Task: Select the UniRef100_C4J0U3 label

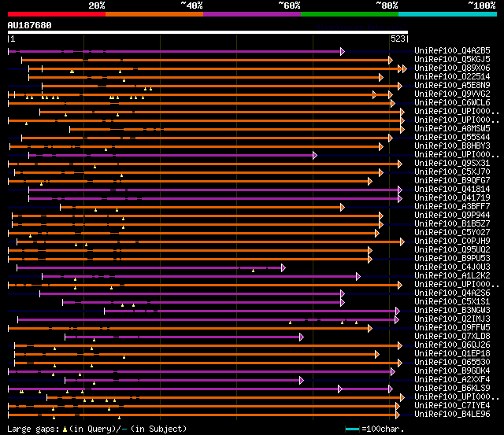Action: point(452,267)
